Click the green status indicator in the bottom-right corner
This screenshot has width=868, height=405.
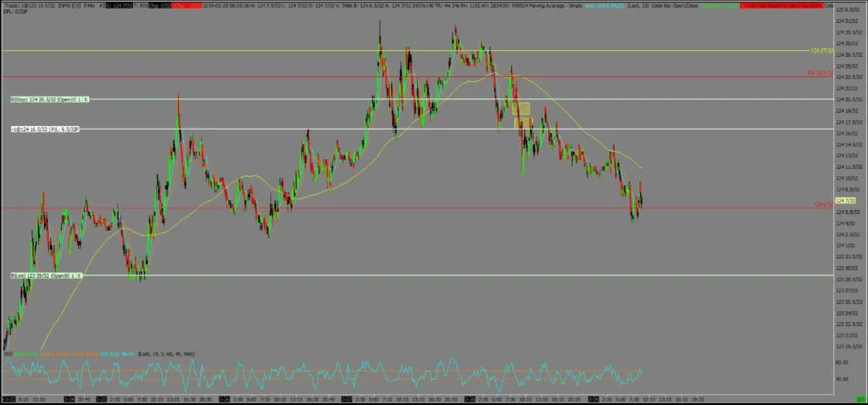[861, 399]
